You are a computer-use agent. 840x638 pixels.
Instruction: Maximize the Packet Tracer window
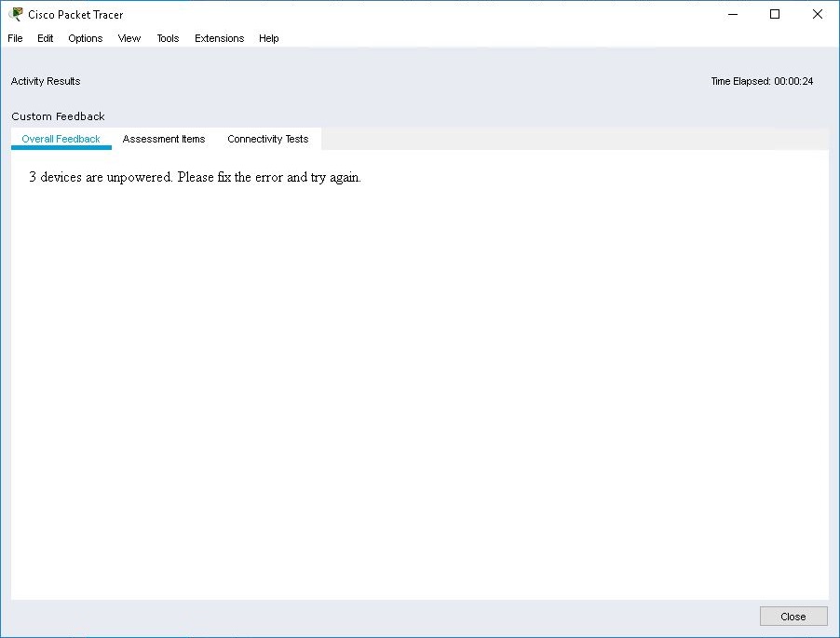pyautogui.click(x=775, y=14)
